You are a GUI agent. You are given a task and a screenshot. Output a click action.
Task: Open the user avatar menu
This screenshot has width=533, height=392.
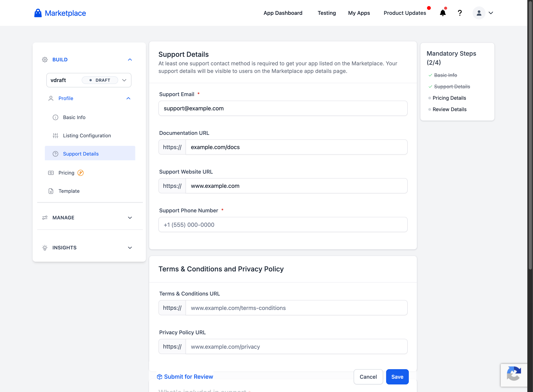point(479,13)
